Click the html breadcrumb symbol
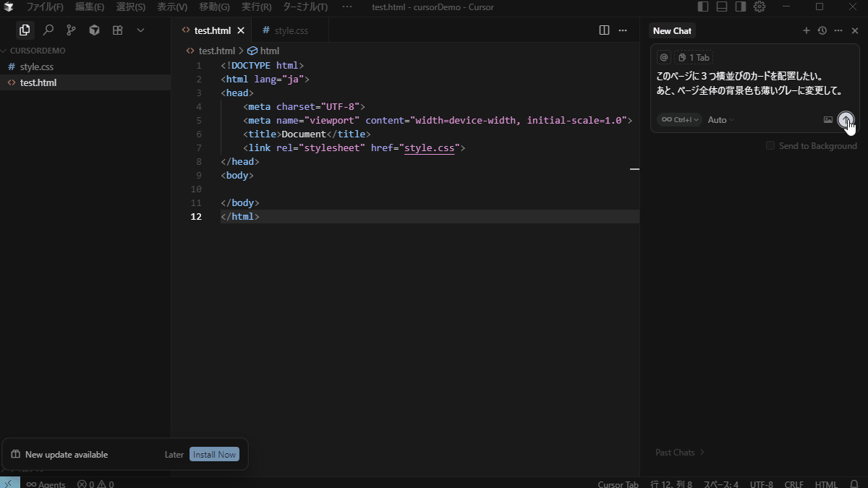Viewport: 868px width, 488px height. pos(263,51)
